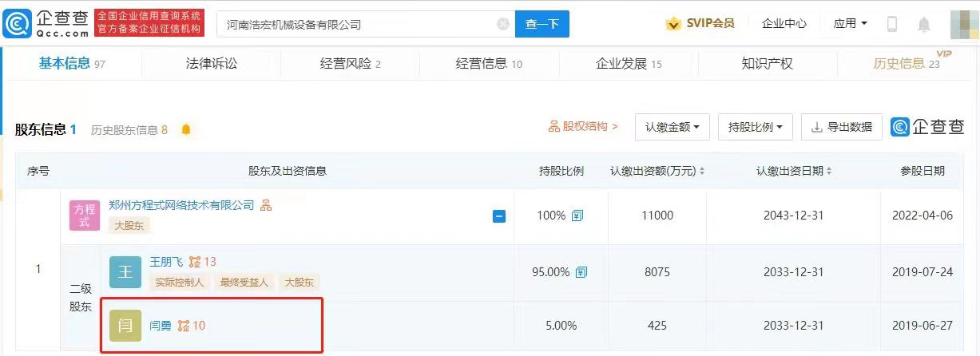The width and height of the screenshot is (980, 356).
Task: Click the 2043-12-31 date cell
Action: [x=794, y=216]
